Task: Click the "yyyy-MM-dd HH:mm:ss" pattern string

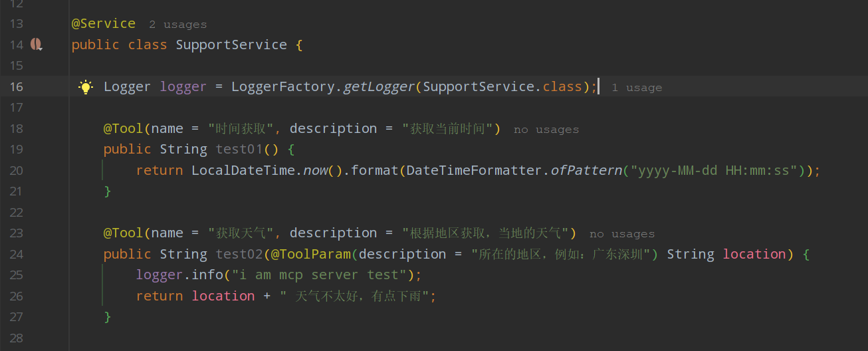Action: [x=714, y=170]
